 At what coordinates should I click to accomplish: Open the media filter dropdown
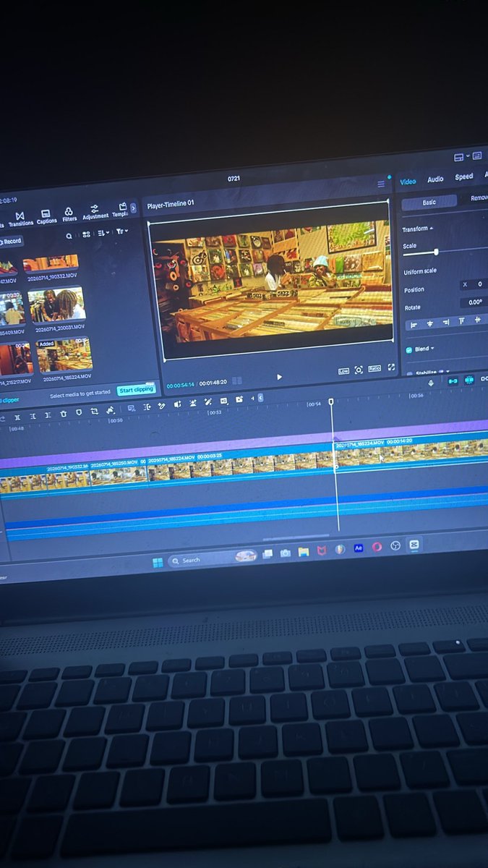(121, 231)
